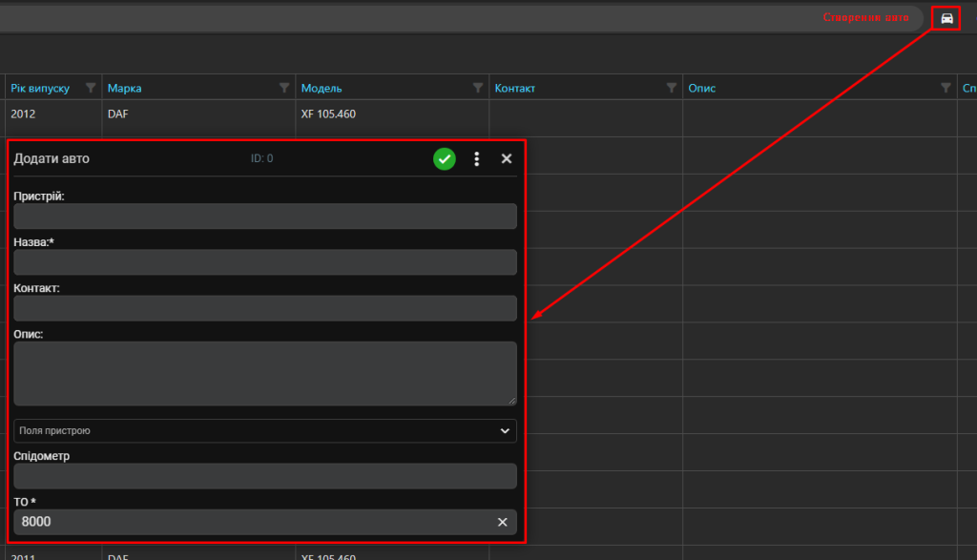Image resolution: width=977 pixels, height=560 pixels.
Task: Open the create car icon in top bar
Action: pos(946,18)
